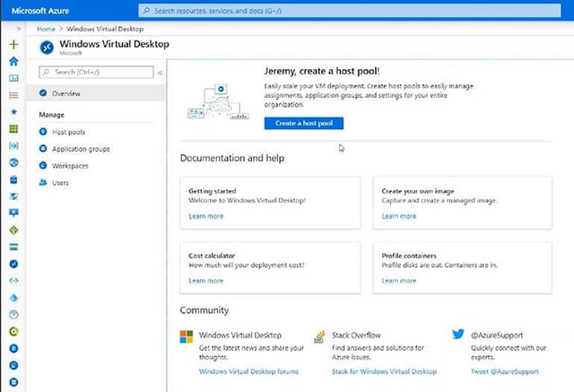Click the green plus Create a resource icon
Screen dimensions: 574x392
coord(13,44)
